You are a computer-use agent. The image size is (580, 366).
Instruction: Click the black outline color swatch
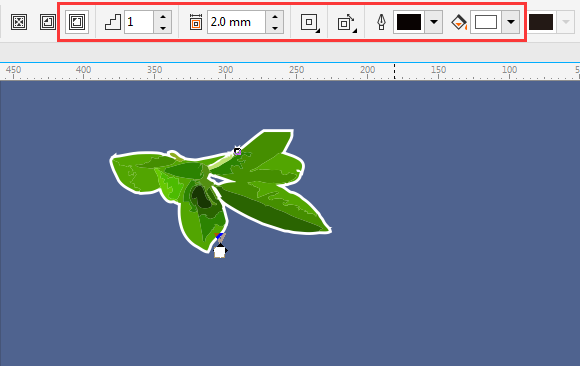click(409, 22)
